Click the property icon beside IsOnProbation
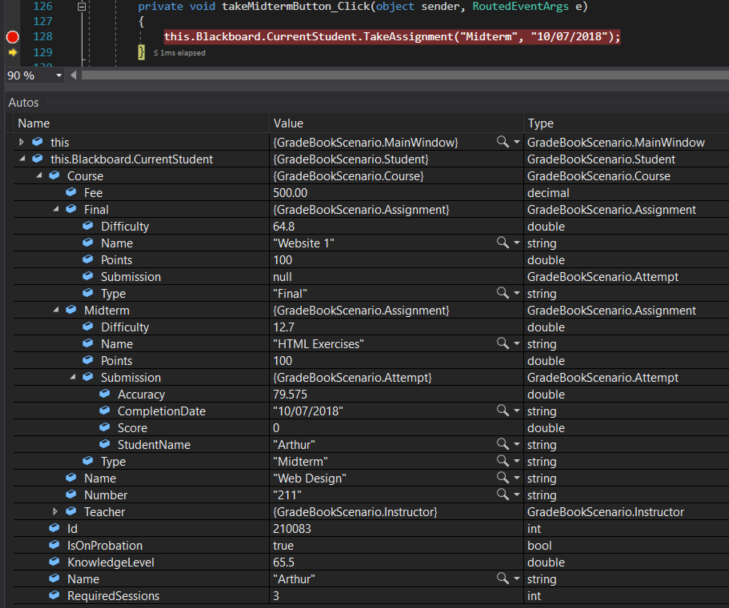The width and height of the screenshot is (729, 608). click(x=54, y=545)
